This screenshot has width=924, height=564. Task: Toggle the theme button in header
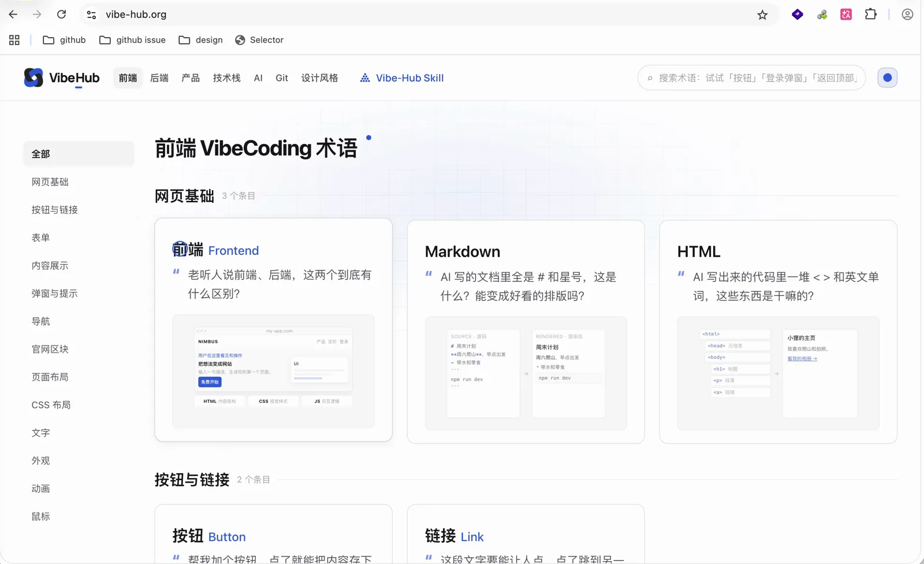pyautogui.click(x=888, y=77)
